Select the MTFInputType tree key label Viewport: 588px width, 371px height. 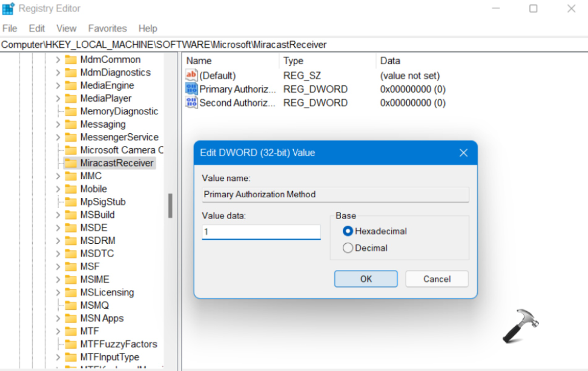tap(110, 357)
